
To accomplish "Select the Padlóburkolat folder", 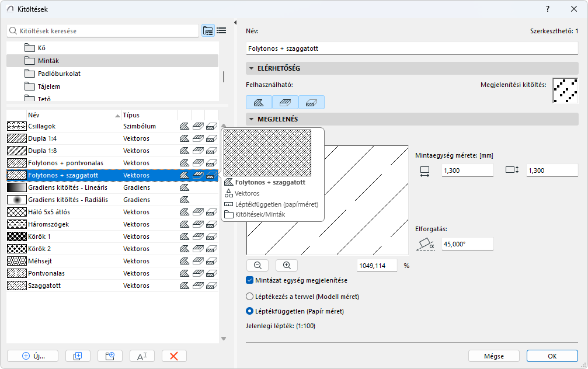I will coord(59,74).
